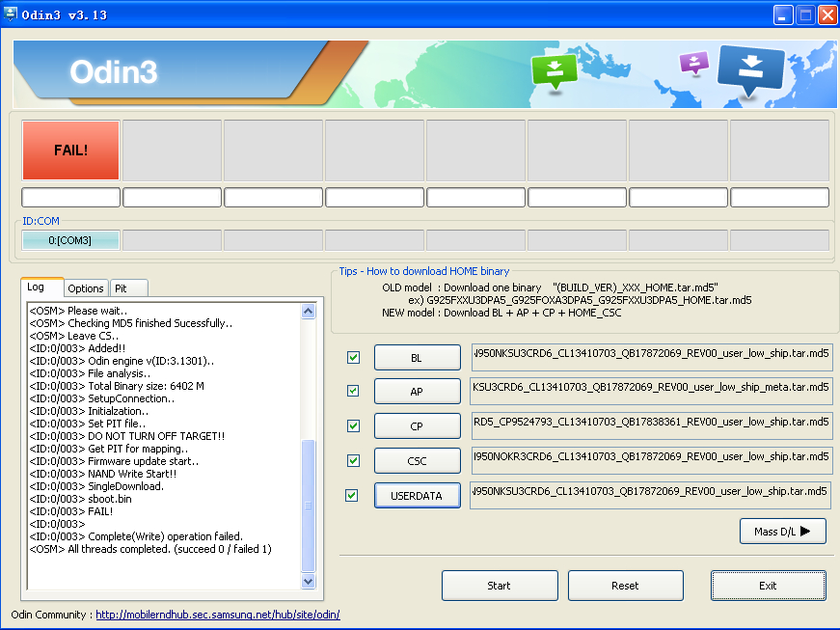Click the BL file path field
840x630 pixels.
pyautogui.click(x=651, y=357)
